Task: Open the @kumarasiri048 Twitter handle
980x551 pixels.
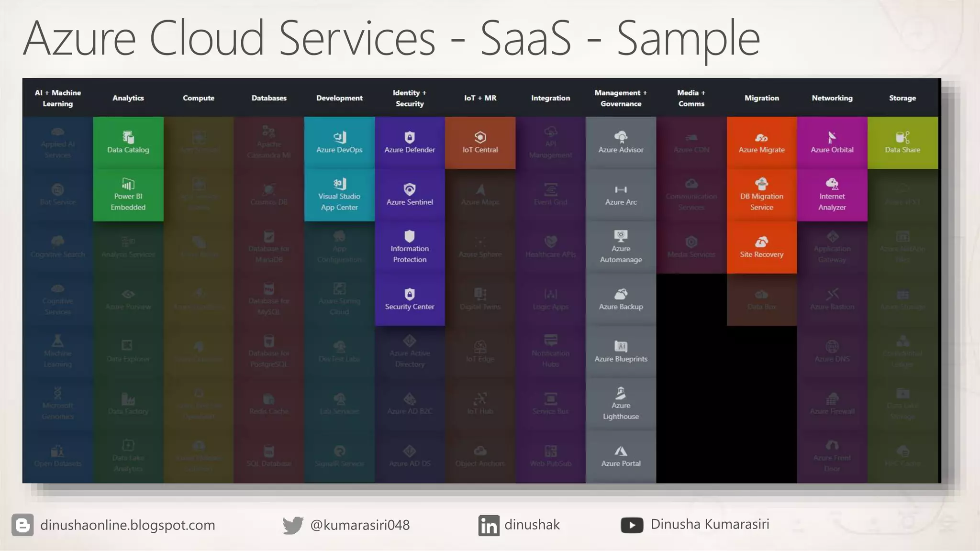Action: click(360, 525)
